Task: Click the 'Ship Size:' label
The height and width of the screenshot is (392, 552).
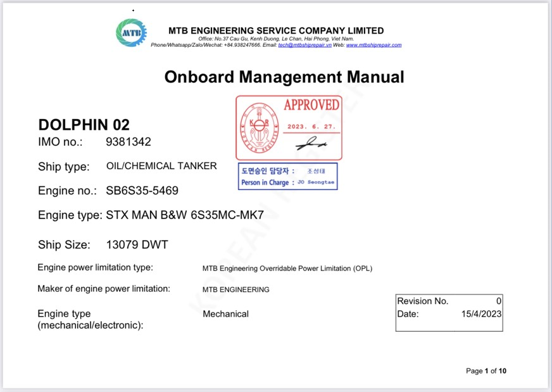Action: point(64,245)
